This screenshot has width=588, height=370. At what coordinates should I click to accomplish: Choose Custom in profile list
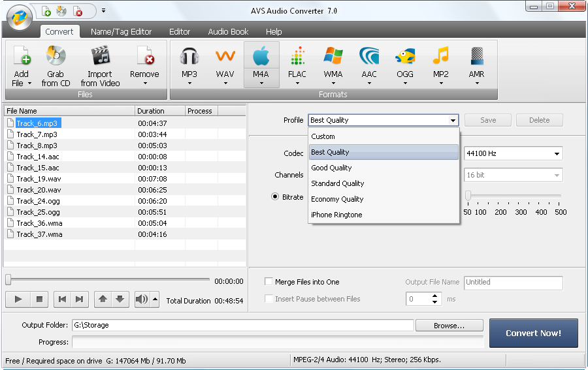(x=384, y=136)
